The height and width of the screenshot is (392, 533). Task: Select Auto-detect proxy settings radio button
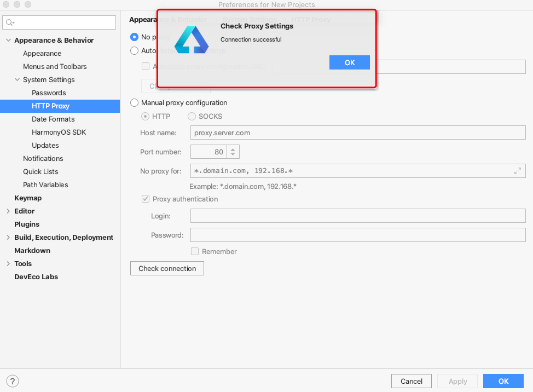pos(134,51)
